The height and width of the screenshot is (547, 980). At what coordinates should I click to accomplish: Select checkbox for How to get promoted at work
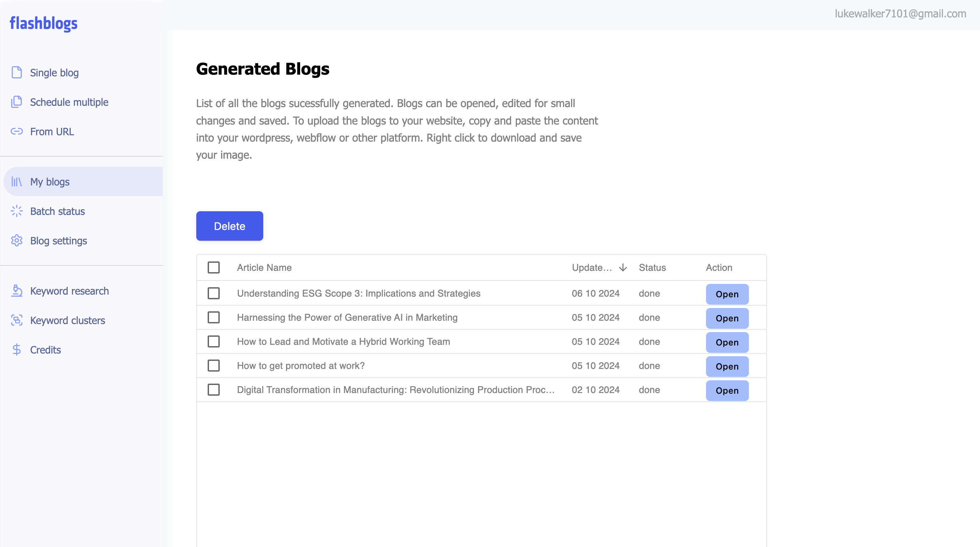click(x=213, y=365)
